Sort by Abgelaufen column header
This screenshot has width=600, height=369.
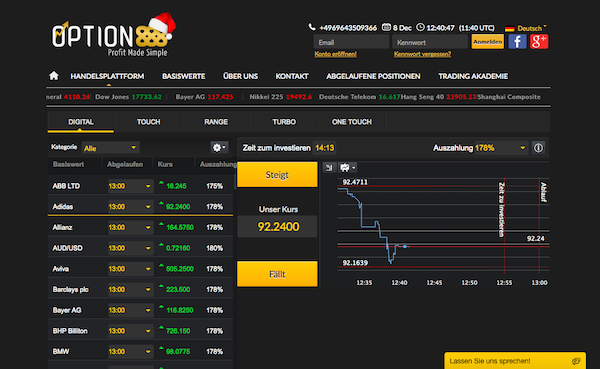click(125, 164)
